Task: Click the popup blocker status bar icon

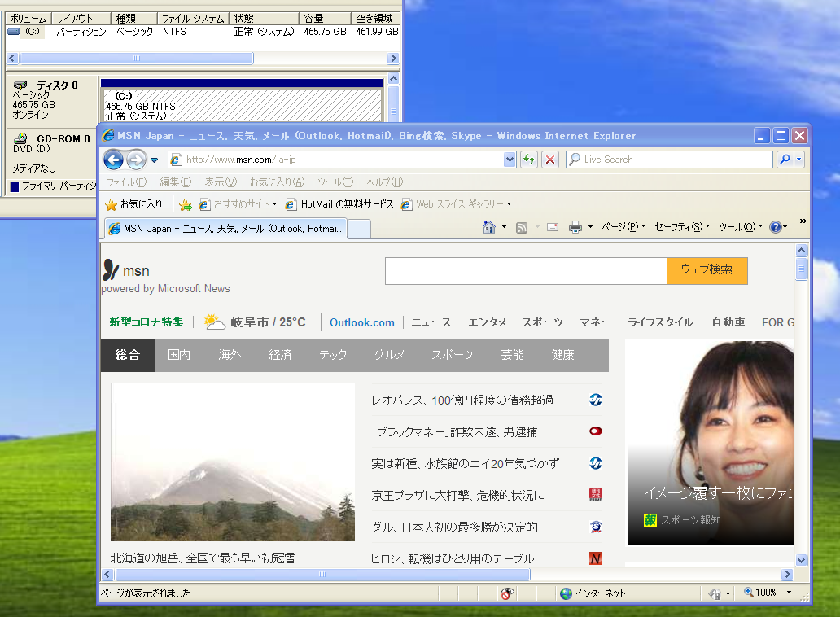Action: click(507, 593)
